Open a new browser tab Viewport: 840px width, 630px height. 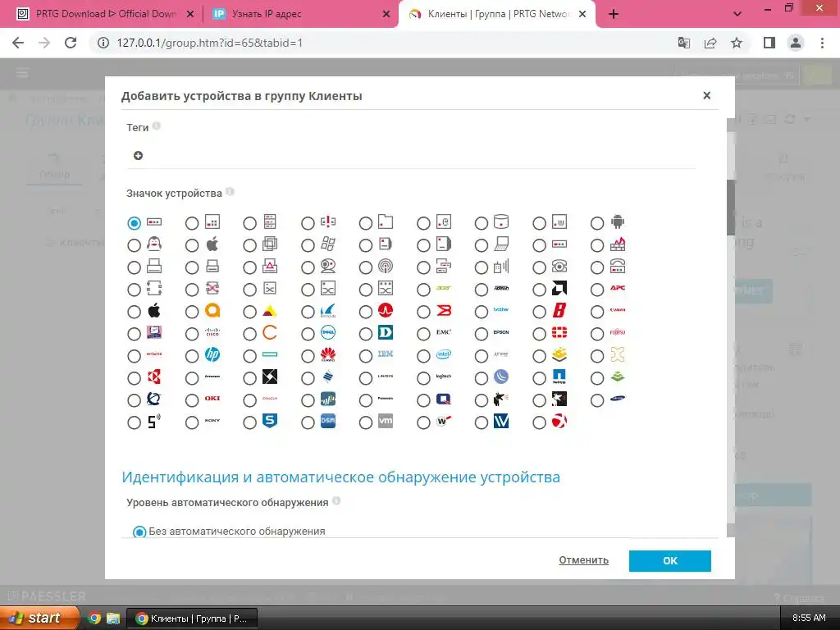coord(614,14)
